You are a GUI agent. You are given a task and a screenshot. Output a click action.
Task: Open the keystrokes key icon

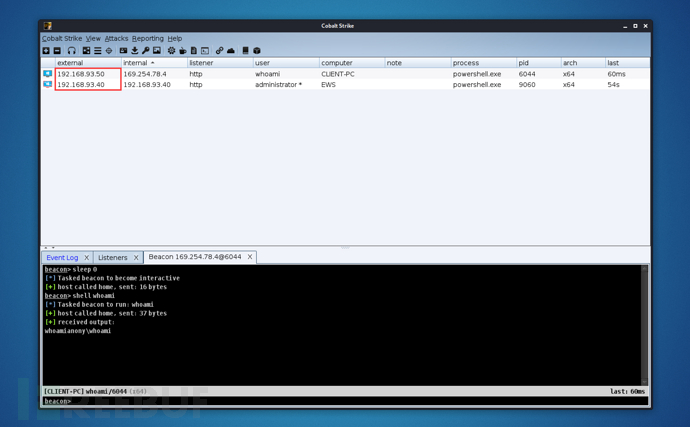pos(146,51)
